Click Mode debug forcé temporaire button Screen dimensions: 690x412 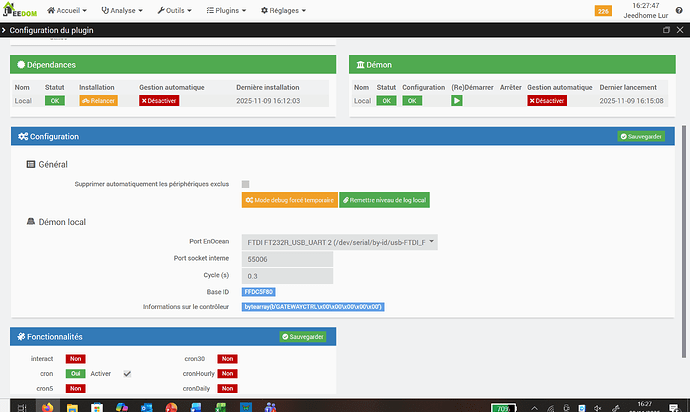[290, 200]
